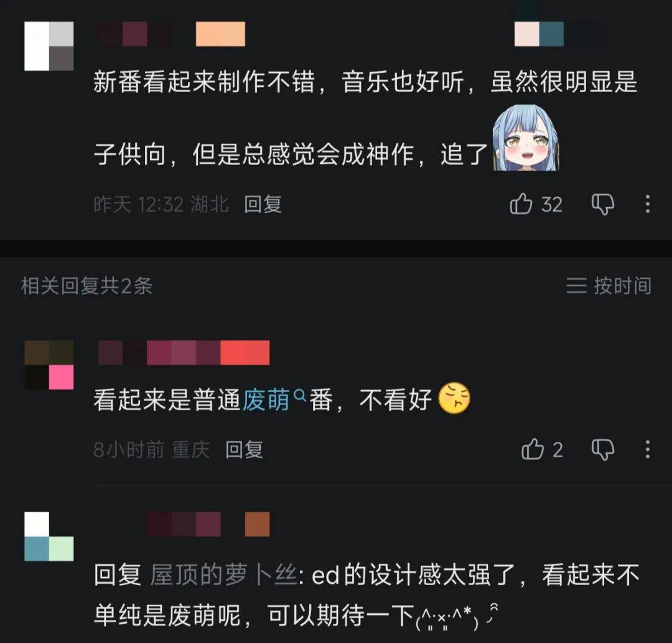Open the 废萌 keyword link
This screenshot has height=643, width=672.
click(266, 400)
